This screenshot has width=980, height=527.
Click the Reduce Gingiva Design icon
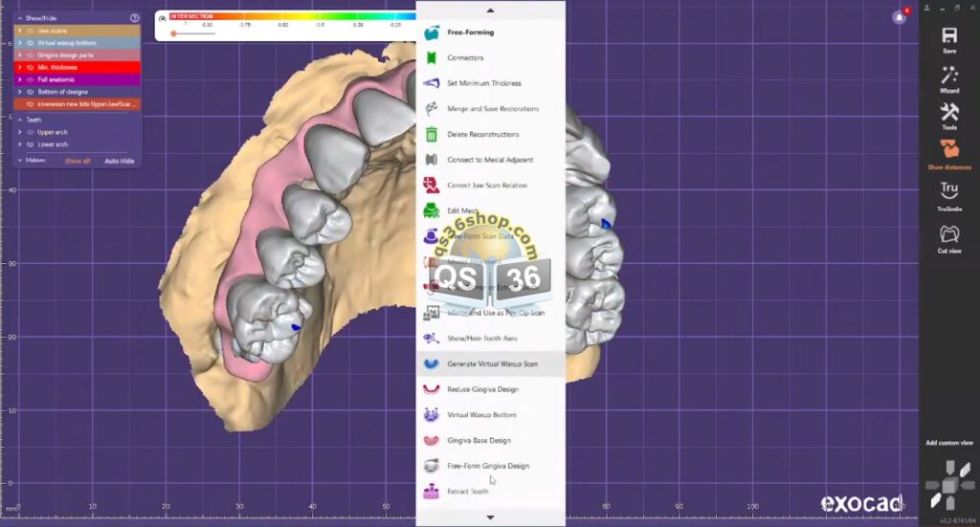coord(432,389)
